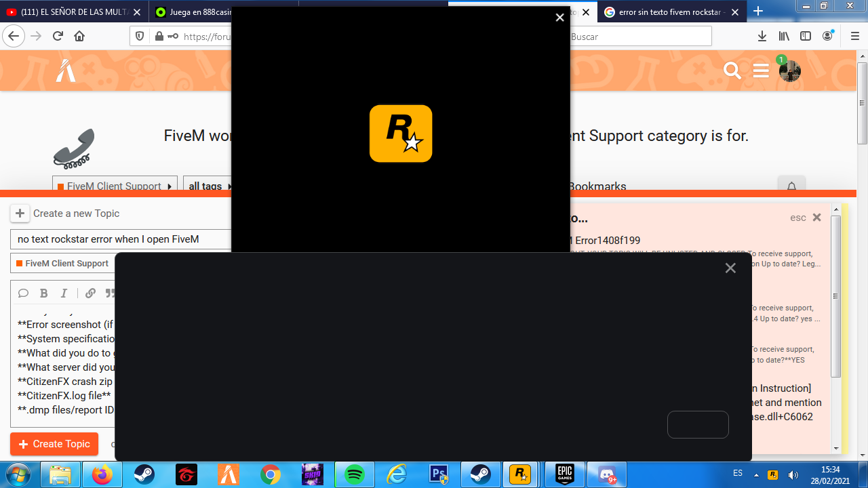This screenshot has width=868, height=488.
Task: Open Discord from the taskbar
Action: (x=607, y=474)
